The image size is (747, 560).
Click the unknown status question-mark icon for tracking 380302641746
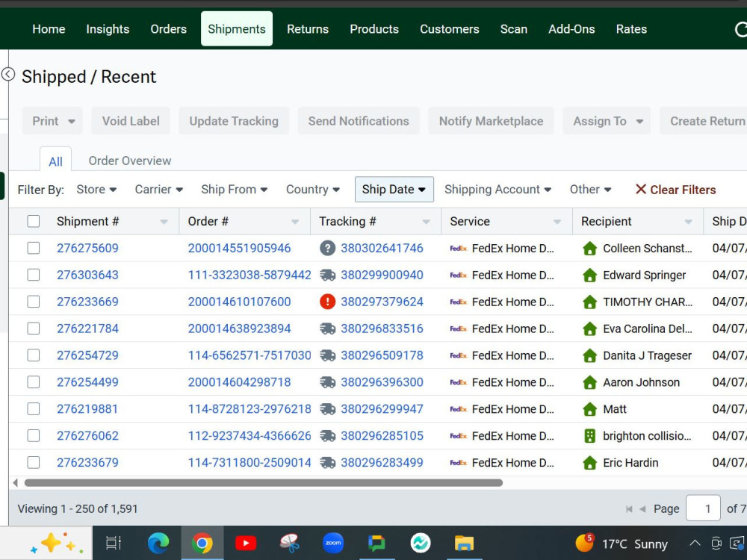coord(327,248)
